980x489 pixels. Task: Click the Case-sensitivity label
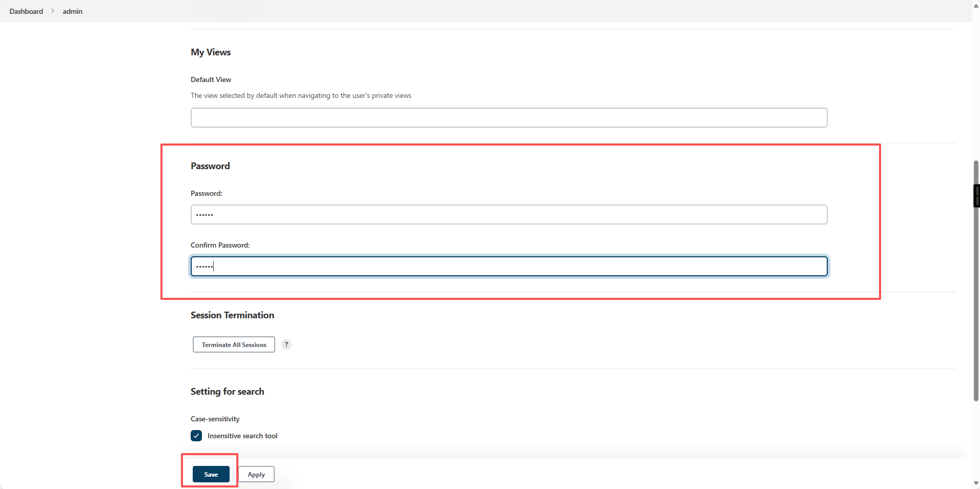click(x=215, y=419)
